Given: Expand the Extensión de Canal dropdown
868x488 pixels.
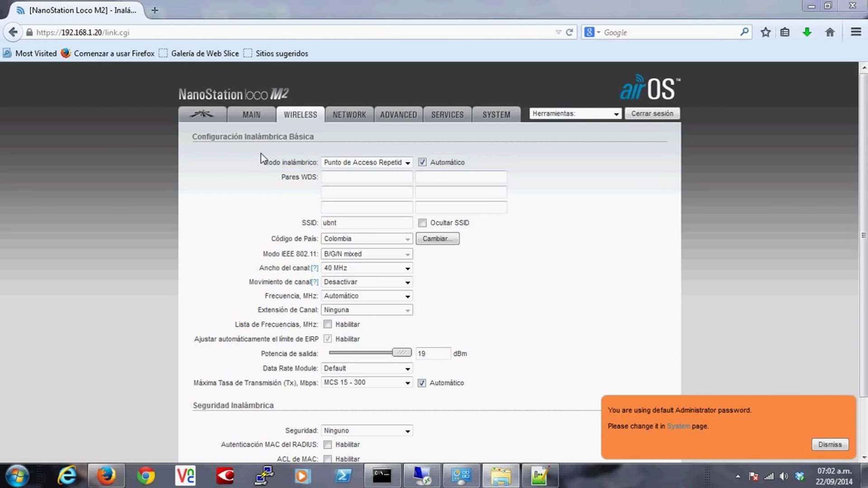Looking at the screenshot, I should [x=367, y=310].
